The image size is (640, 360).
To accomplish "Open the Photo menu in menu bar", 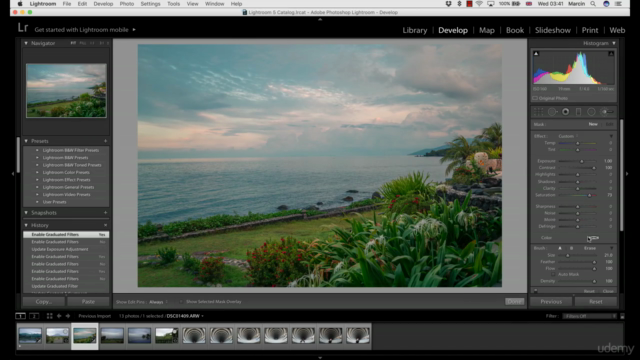I will pyautogui.click(x=127, y=4).
